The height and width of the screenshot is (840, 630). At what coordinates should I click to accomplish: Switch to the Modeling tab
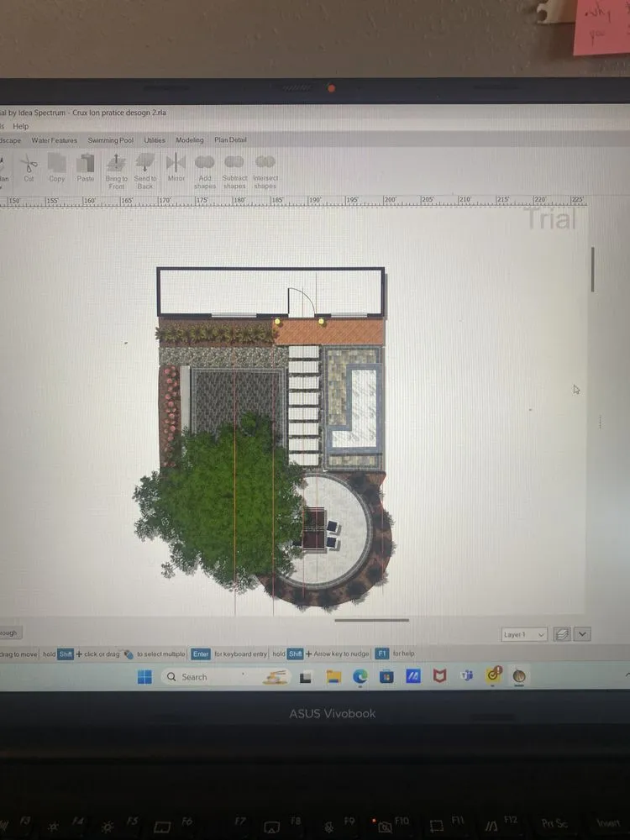tap(190, 139)
